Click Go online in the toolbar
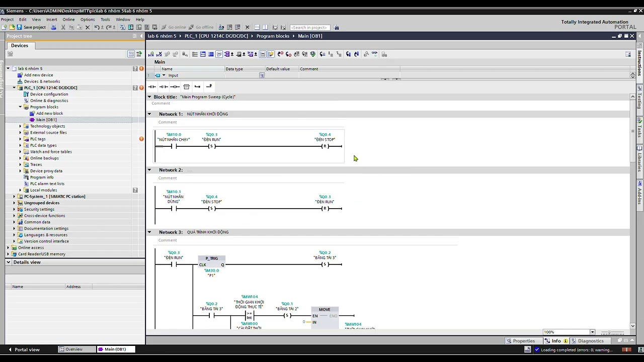 coord(174,27)
